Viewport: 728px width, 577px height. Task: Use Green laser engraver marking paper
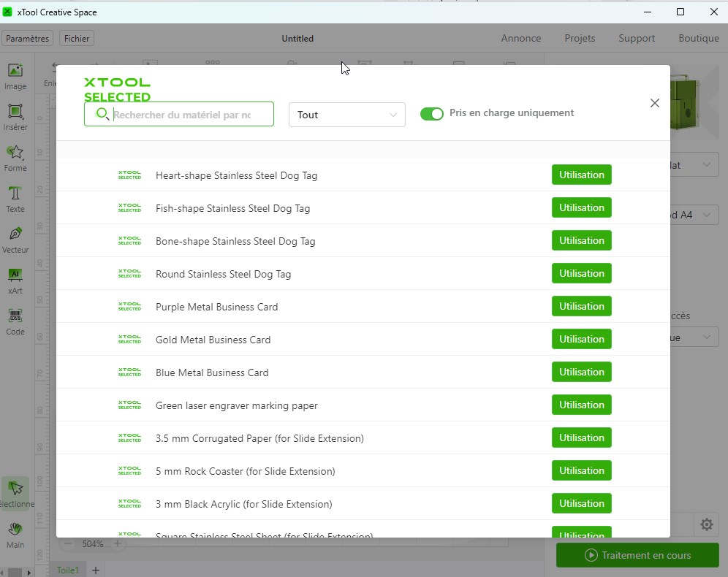click(x=581, y=405)
